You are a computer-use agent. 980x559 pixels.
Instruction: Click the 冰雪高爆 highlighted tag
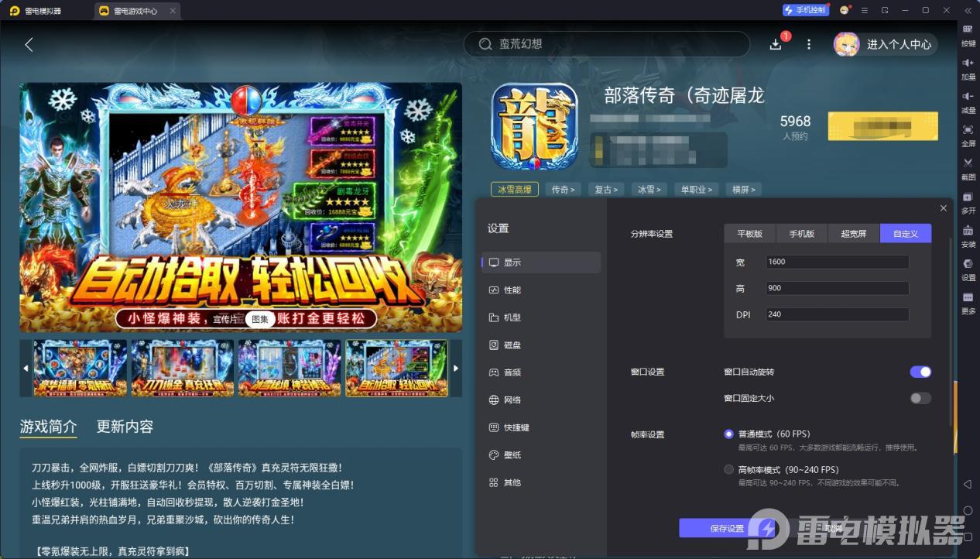516,189
